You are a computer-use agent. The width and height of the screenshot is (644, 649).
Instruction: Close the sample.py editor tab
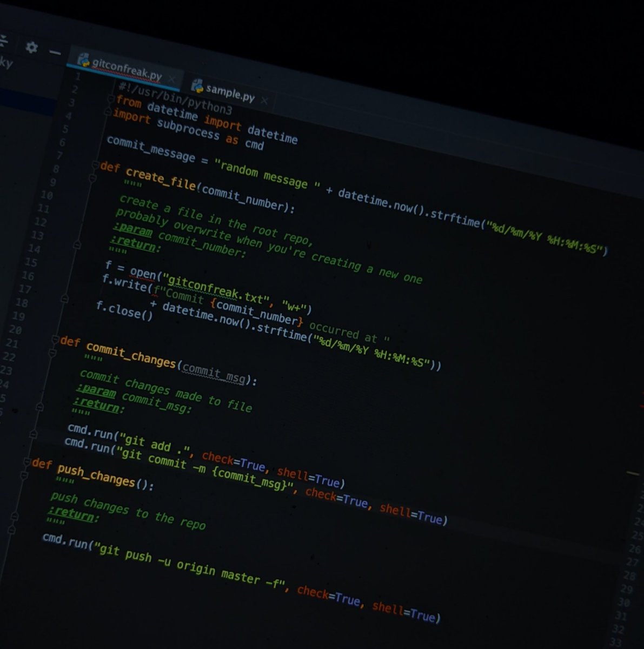coord(265,100)
